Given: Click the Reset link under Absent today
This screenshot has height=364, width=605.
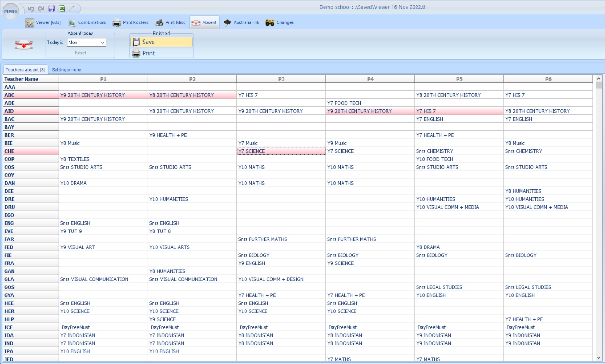Looking at the screenshot, I should (80, 53).
